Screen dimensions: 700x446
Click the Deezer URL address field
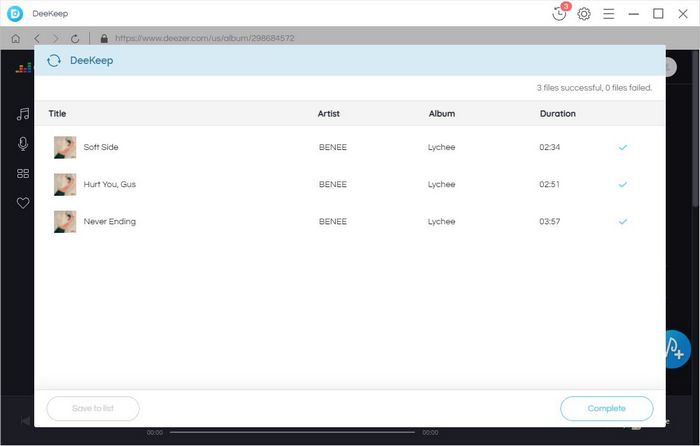pyautogui.click(x=204, y=38)
